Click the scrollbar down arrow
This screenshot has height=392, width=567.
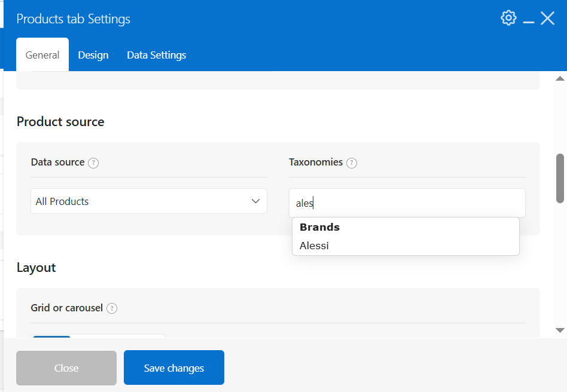[560, 330]
